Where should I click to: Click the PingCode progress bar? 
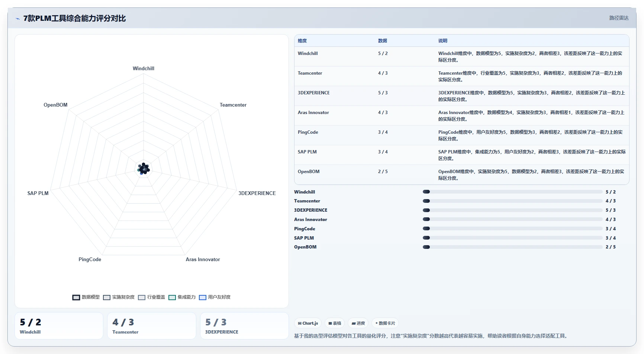(x=512, y=229)
